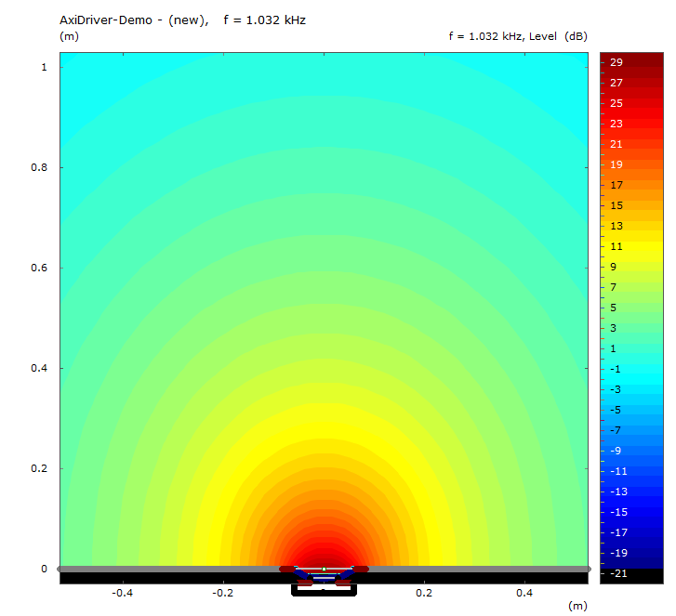Click the 'f = 1.032 kHz, Level (dB)' legend label
676x616 pixels.
tap(517, 36)
